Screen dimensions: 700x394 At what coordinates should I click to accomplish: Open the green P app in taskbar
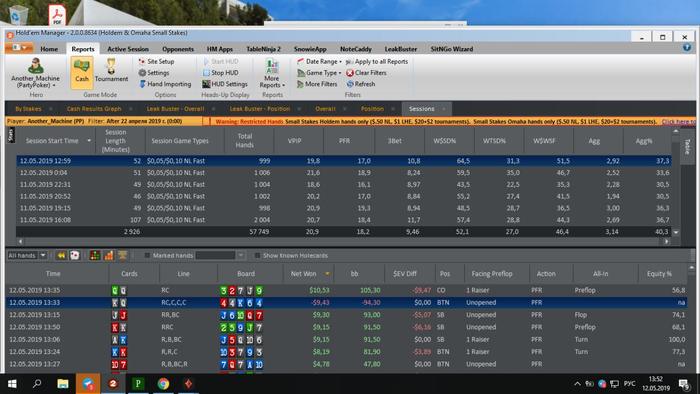tap(138, 384)
